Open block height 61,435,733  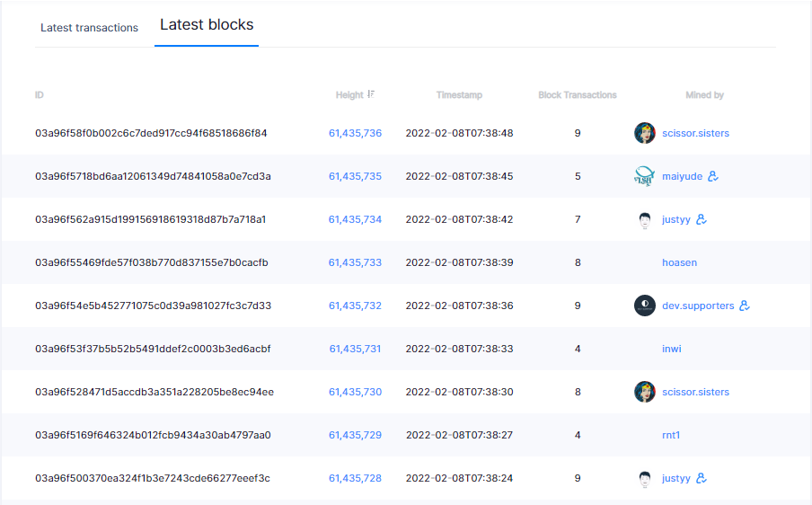coord(356,262)
